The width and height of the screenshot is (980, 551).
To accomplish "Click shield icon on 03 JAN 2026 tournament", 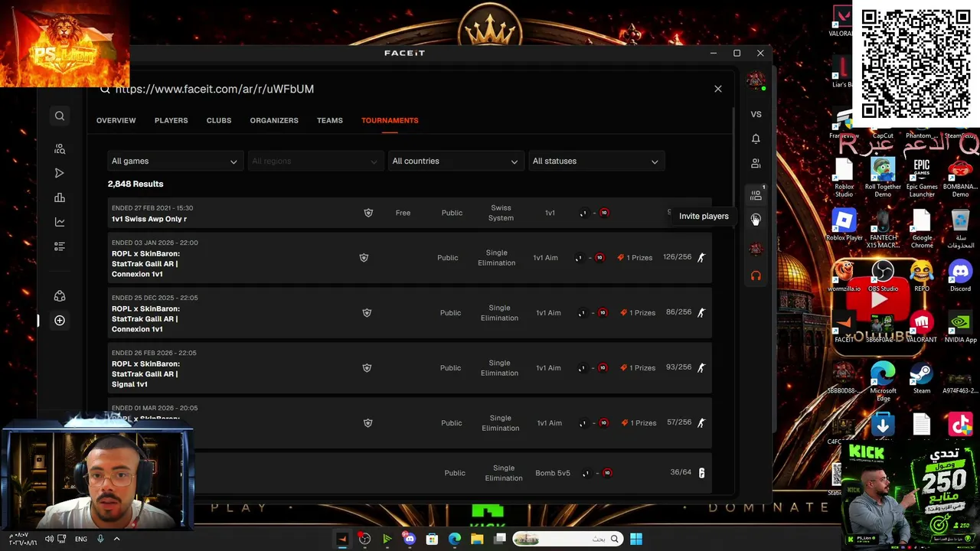I will point(364,258).
